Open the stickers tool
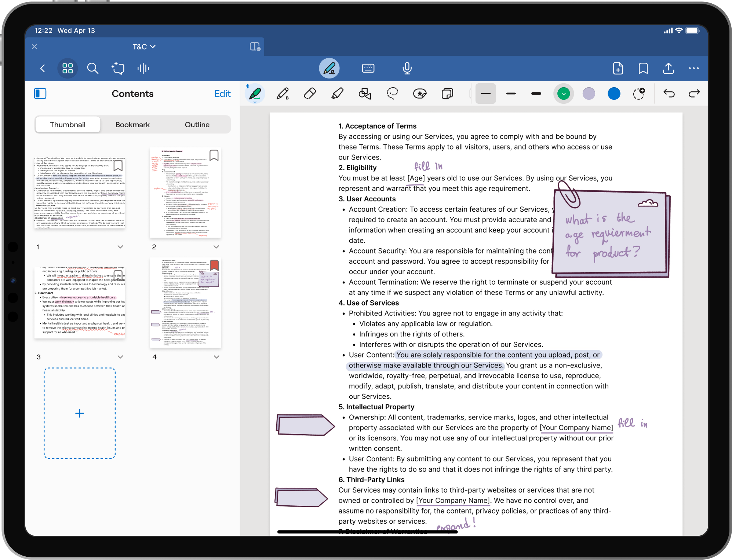The width and height of the screenshot is (732, 560). [x=419, y=94]
